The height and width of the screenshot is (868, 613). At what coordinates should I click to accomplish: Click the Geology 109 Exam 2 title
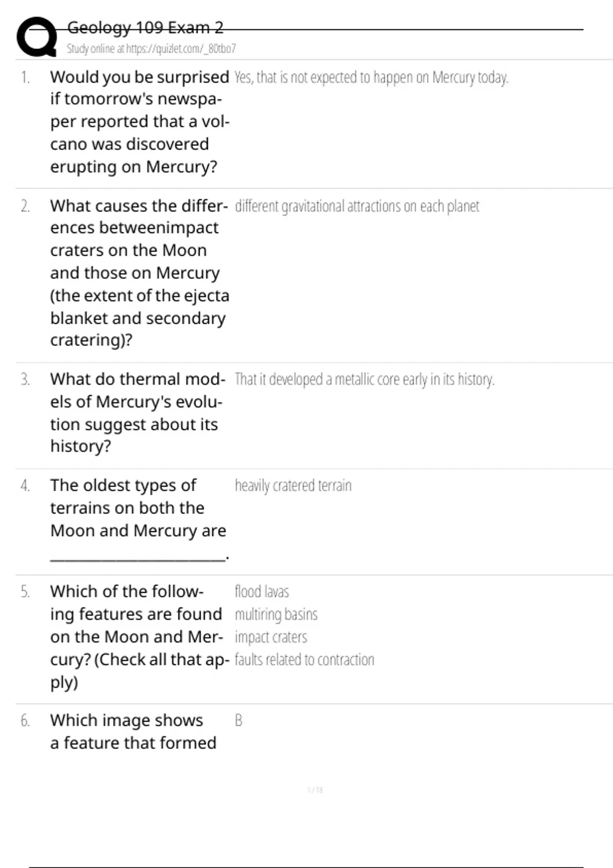point(145,28)
